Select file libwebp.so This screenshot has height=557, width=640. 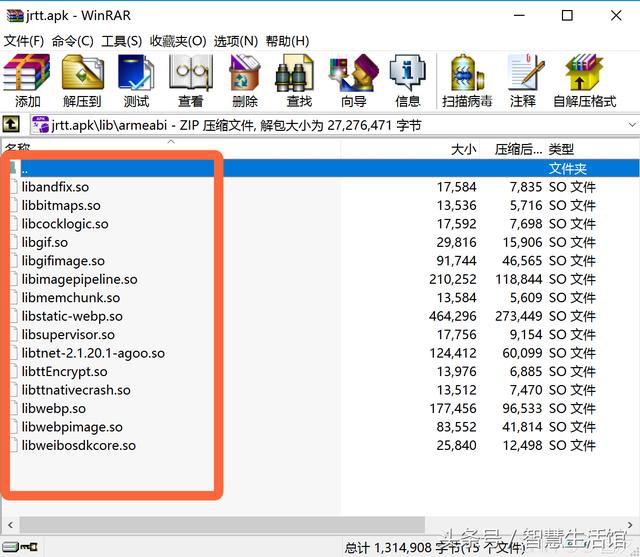[53, 408]
